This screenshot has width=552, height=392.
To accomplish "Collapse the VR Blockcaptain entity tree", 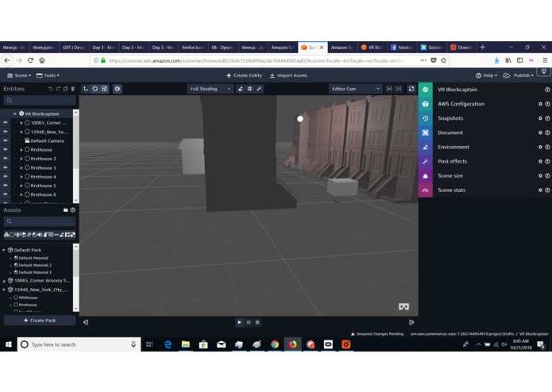I will point(15,114).
